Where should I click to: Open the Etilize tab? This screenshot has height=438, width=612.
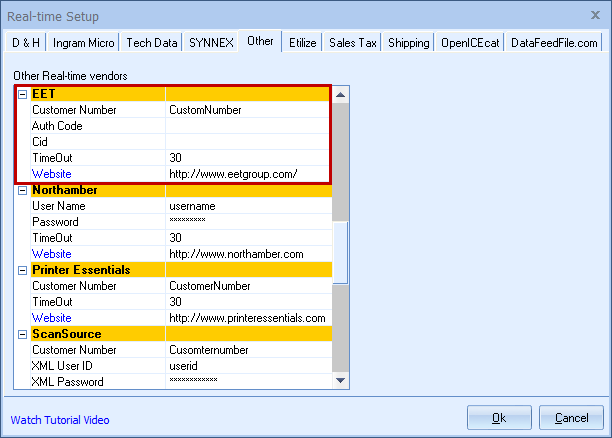tap(302, 43)
